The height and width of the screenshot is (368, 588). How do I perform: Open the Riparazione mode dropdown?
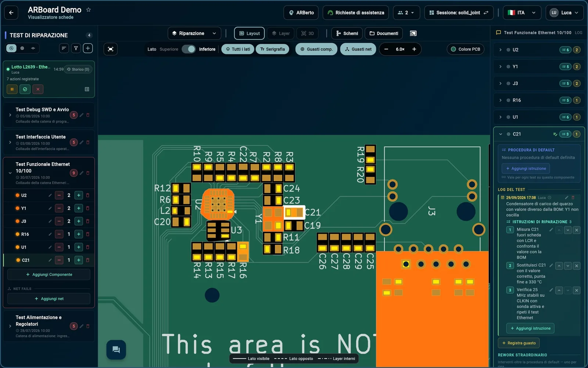coord(194,33)
